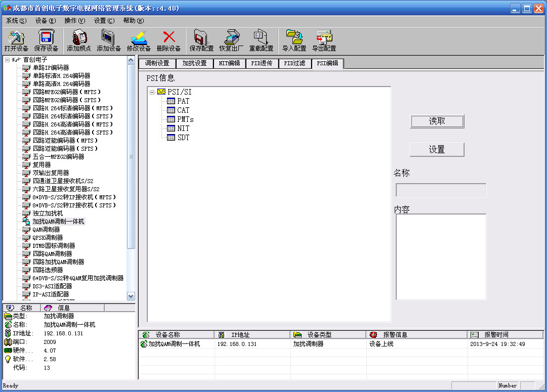The width and height of the screenshot is (547, 392).
Task: Click the 报警时间 column header
Action: (x=505, y=335)
